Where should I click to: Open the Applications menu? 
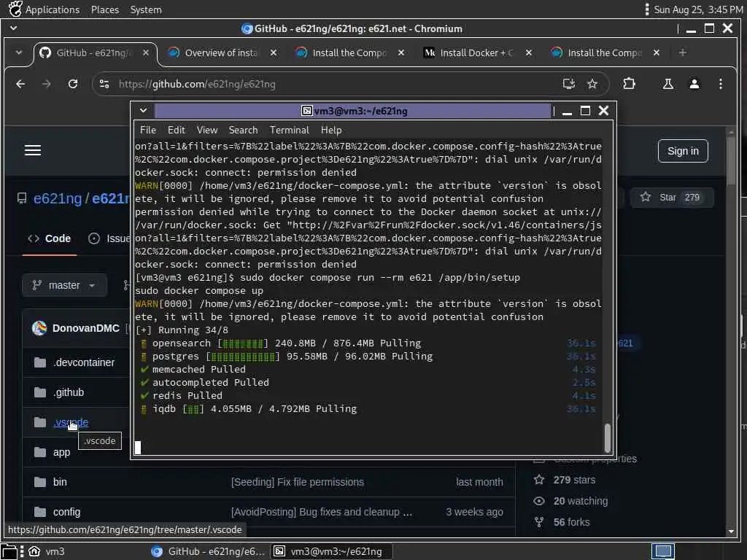point(53,9)
